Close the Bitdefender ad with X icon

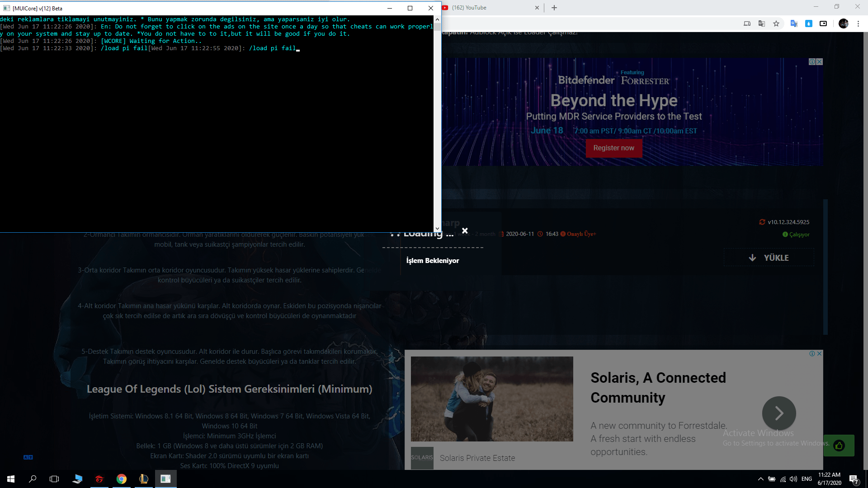pyautogui.click(x=820, y=61)
